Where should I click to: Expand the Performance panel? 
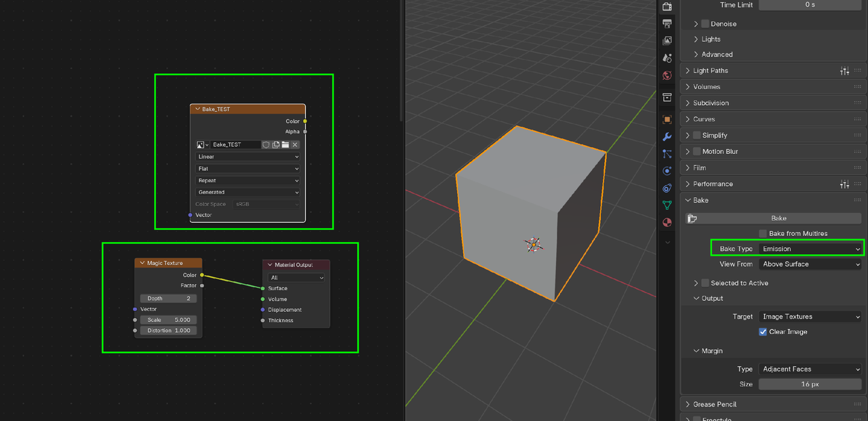pos(713,184)
